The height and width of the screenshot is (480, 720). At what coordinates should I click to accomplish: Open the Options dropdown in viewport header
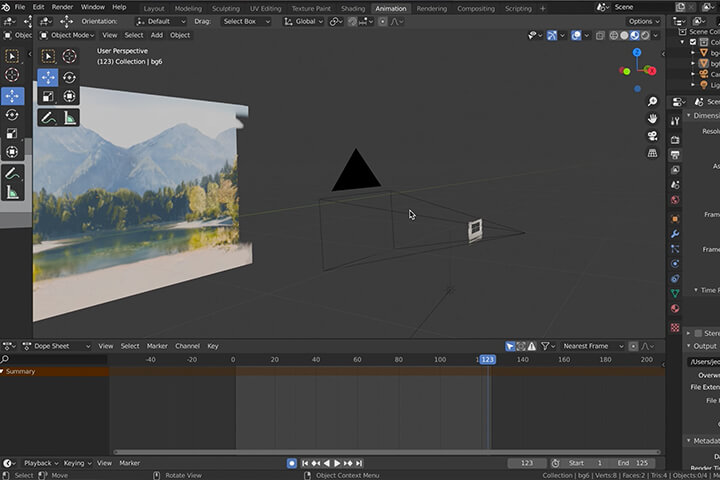point(644,22)
